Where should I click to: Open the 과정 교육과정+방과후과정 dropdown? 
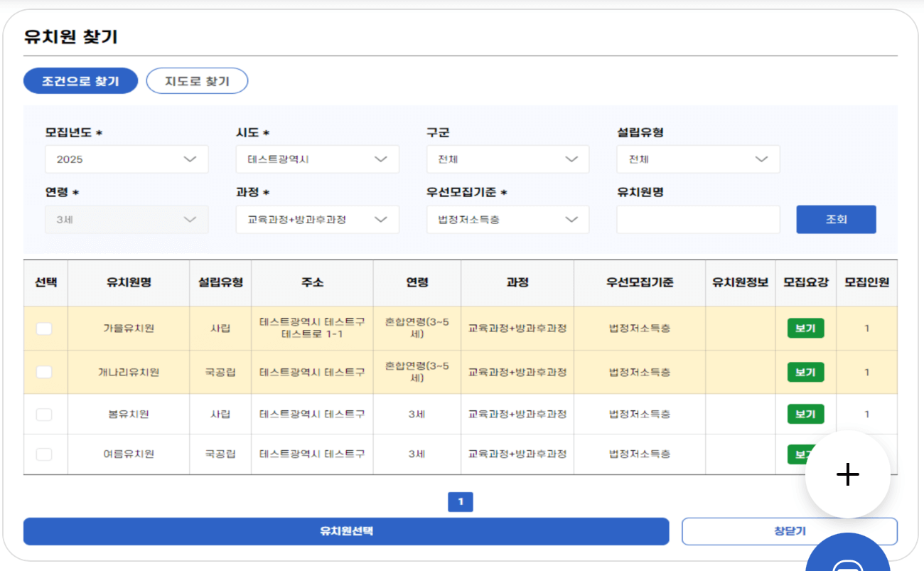point(317,220)
